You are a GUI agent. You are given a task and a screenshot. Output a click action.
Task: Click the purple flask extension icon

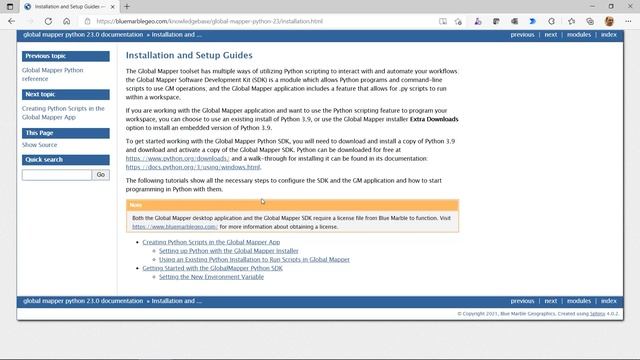point(478,21)
